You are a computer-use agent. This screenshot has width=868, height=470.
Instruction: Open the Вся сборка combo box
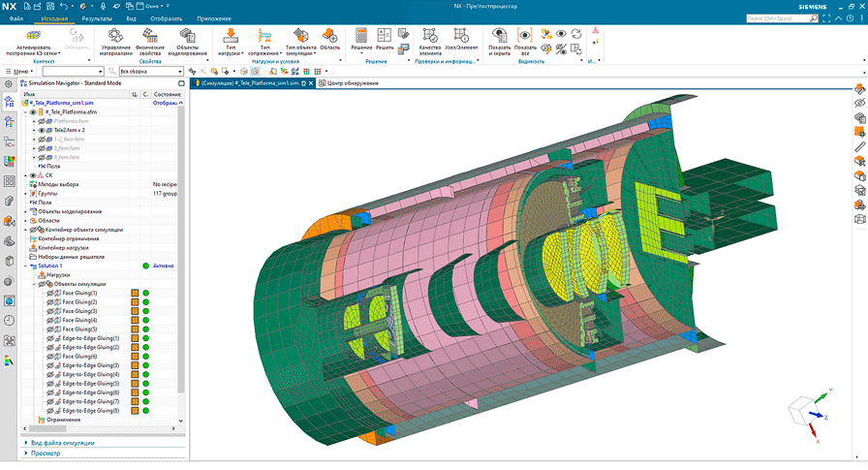151,72
